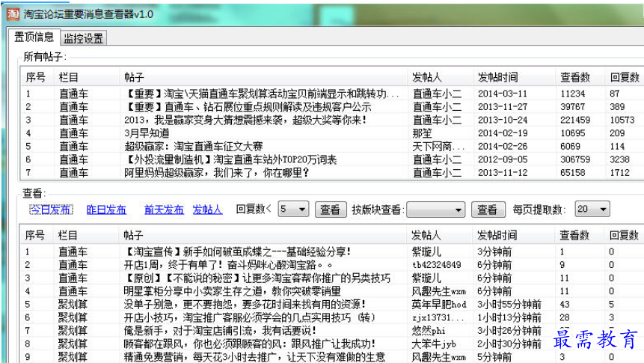The width and height of the screenshot is (644, 363).
Task: Click time 3小时55分钟前 cell
Action: [x=509, y=304]
